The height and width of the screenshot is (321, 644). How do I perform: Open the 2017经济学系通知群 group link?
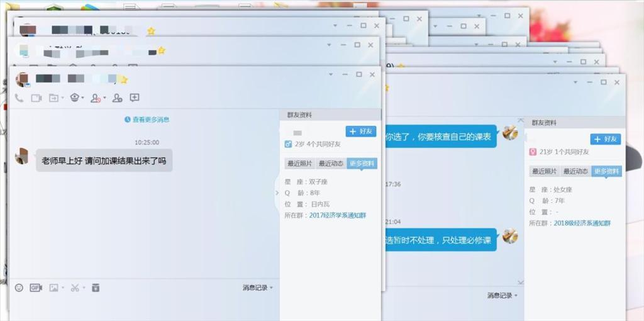[337, 215]
